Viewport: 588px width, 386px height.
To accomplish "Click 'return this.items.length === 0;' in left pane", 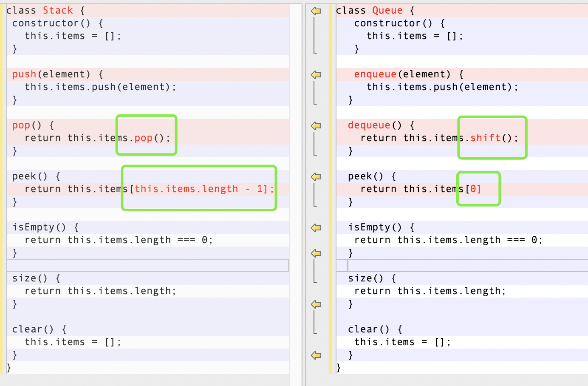I will (x=119, y=240).
